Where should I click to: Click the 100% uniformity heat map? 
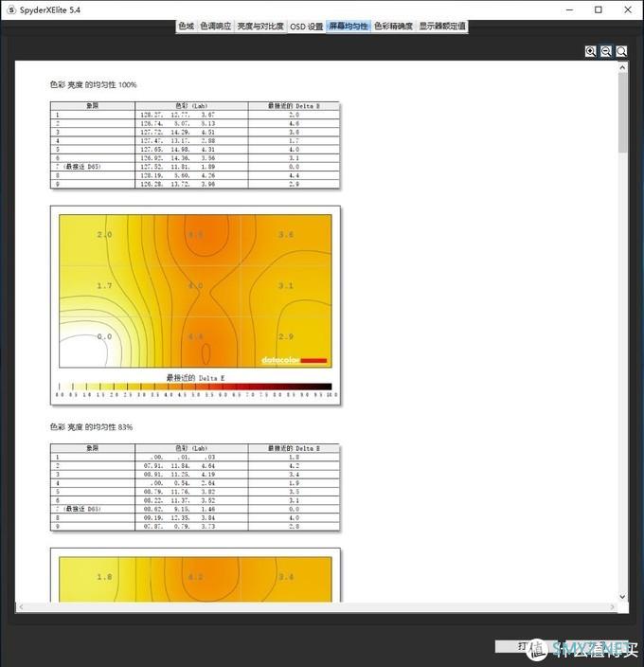point(194,291)
